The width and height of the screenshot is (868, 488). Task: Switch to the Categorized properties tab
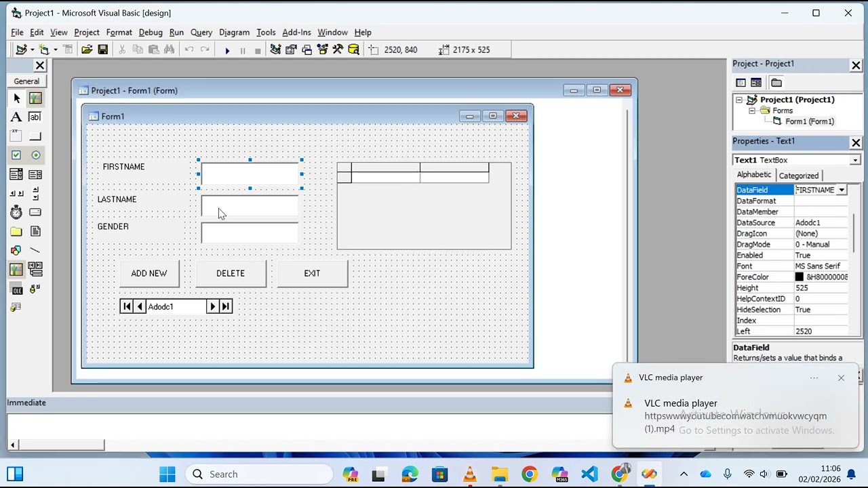(798, 176)
